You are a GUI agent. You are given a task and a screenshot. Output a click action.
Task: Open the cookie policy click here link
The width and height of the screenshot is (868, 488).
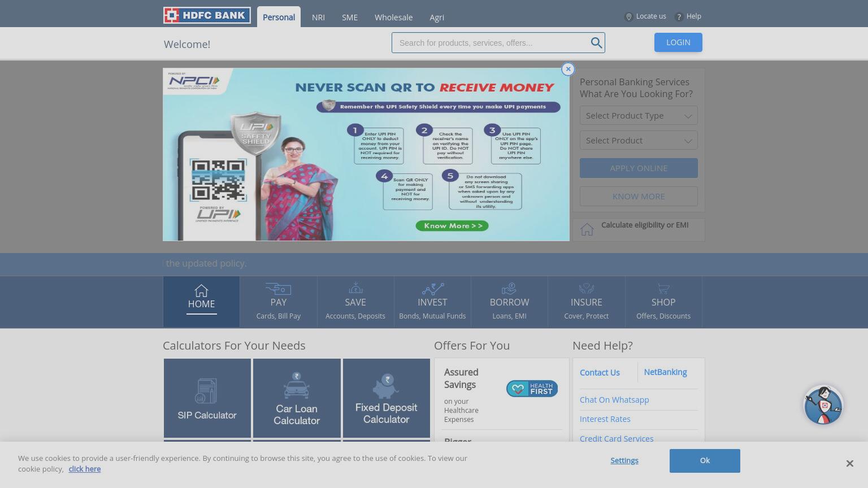pyautogui.click(x=85, y=469)
